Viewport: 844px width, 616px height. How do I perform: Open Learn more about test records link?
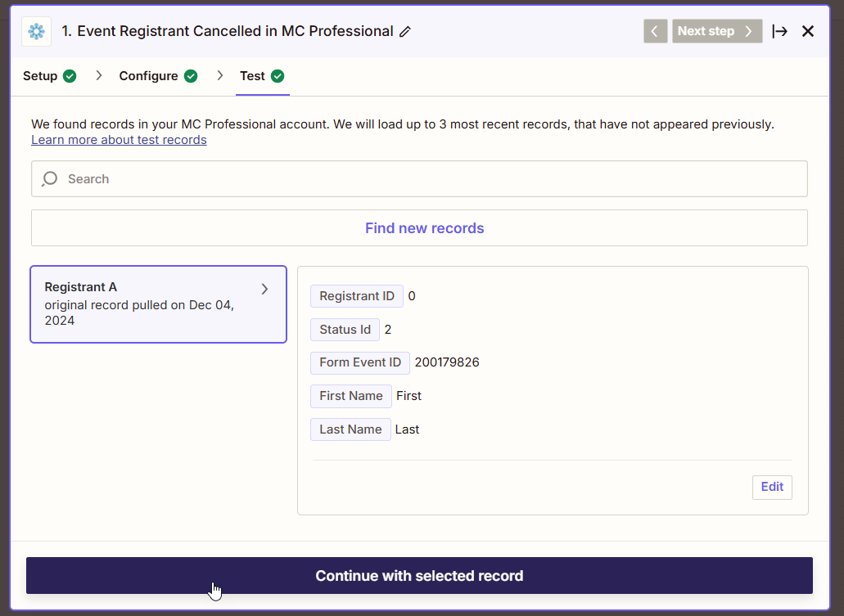[119, 140]
